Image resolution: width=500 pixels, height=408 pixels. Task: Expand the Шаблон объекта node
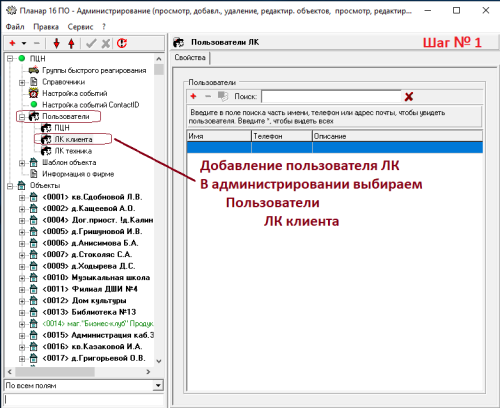tap(22, 163)
